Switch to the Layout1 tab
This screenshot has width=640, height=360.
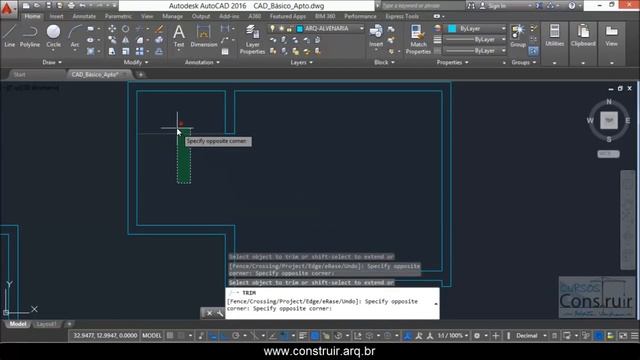coord(46,324)
